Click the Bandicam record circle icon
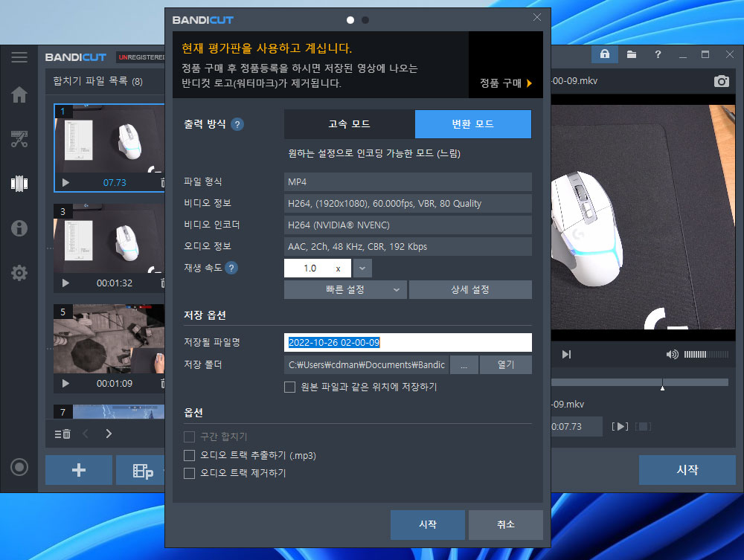This screenshot has width=744, height=560. [19, 467]
